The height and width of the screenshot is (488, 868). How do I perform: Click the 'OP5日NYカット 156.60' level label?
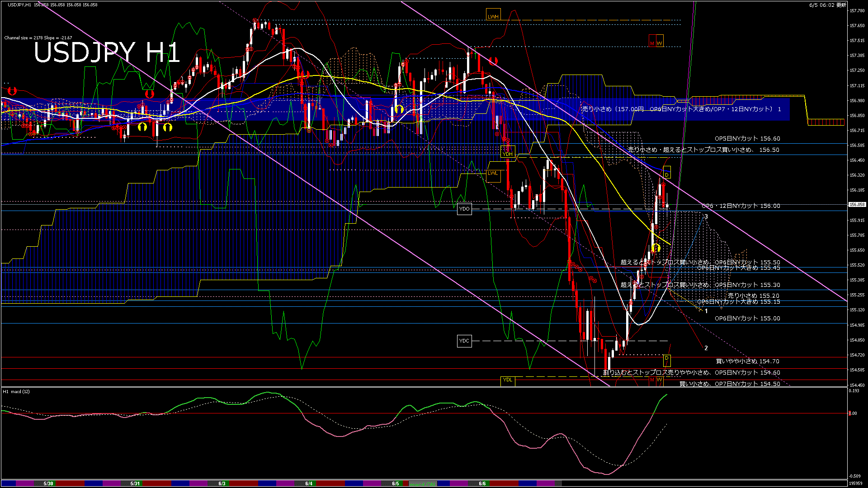(747, 139)
